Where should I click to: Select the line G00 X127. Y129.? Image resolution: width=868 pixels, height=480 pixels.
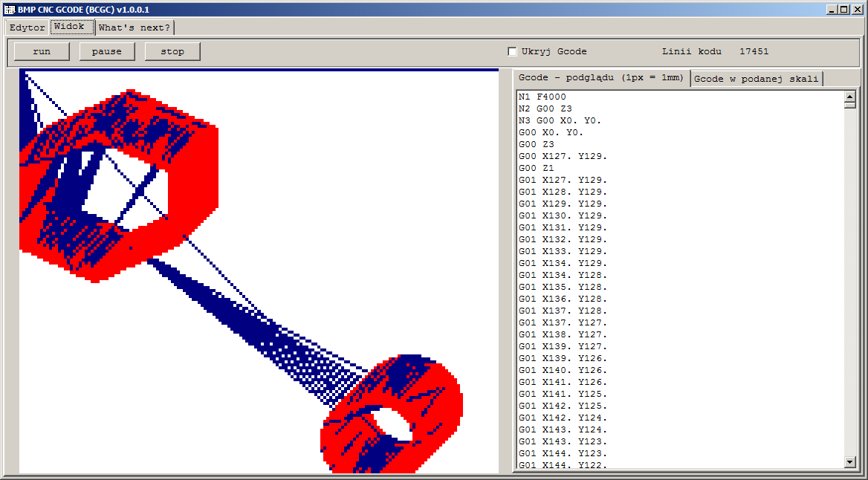point(563,156)
